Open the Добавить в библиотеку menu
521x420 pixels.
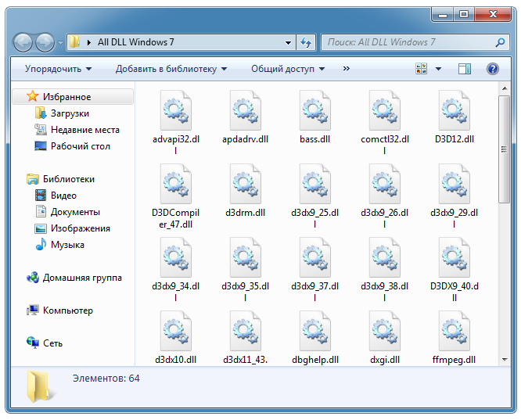[x=171, y=69]
